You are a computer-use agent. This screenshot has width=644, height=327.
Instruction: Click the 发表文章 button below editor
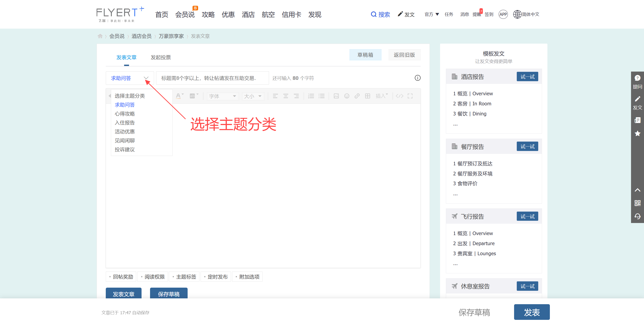(x=123, y=293)
